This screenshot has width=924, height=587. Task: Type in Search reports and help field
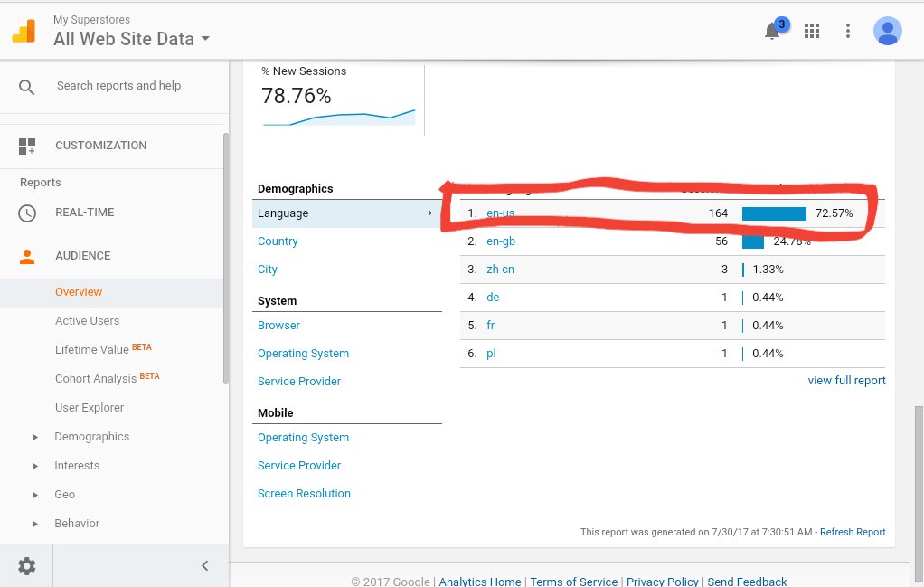[x=118, y=85]
